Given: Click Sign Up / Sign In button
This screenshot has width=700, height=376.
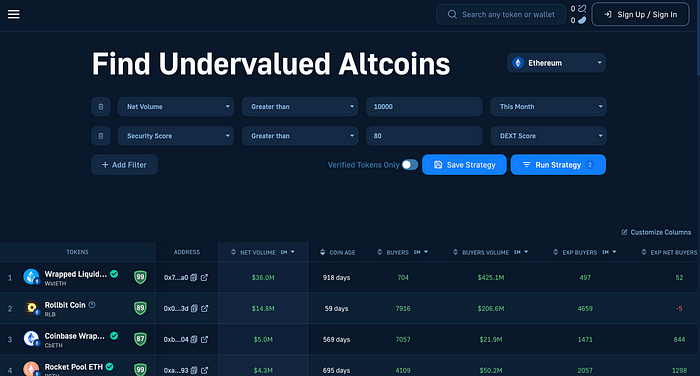Looking at the screenshot, I should pos(641,14).
